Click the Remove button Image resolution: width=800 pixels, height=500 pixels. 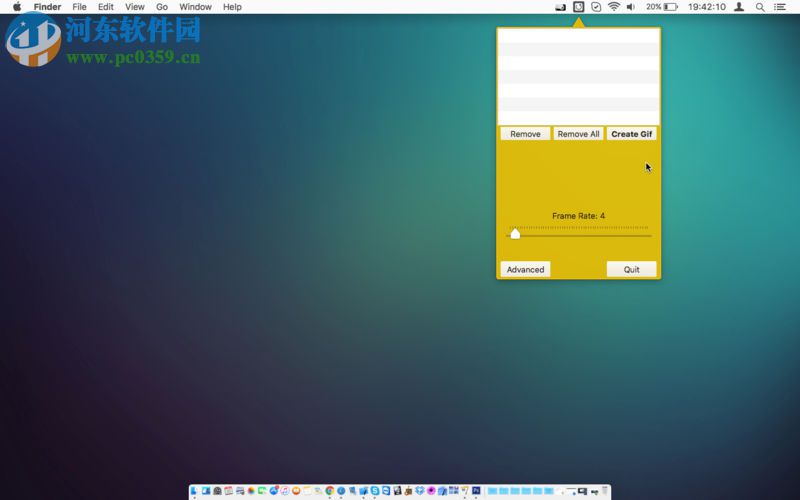tap(525, 134)
